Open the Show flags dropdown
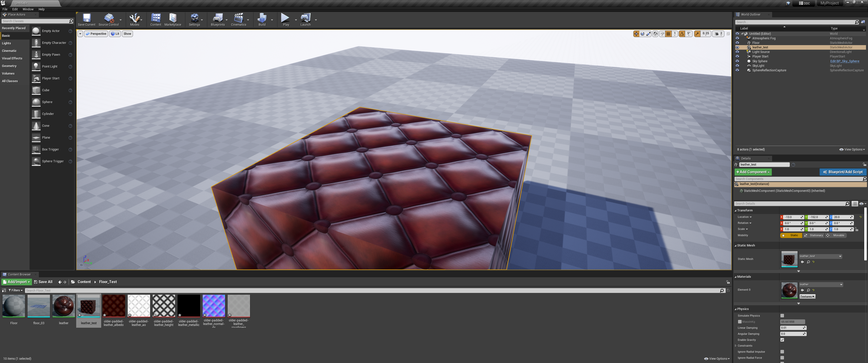This screenshot has height=363, width=868. click(x=127, y=34)
